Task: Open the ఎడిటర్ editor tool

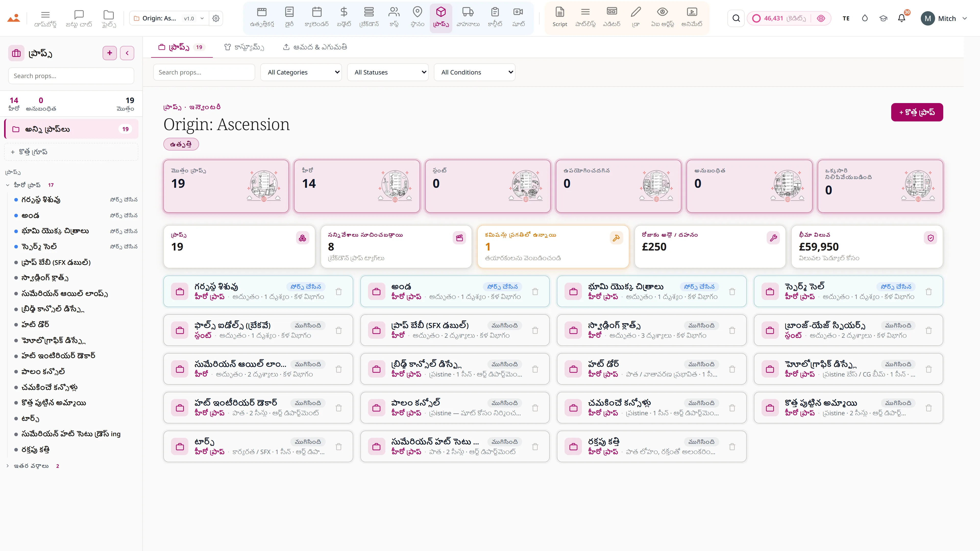Action: [x=612, y=18]
